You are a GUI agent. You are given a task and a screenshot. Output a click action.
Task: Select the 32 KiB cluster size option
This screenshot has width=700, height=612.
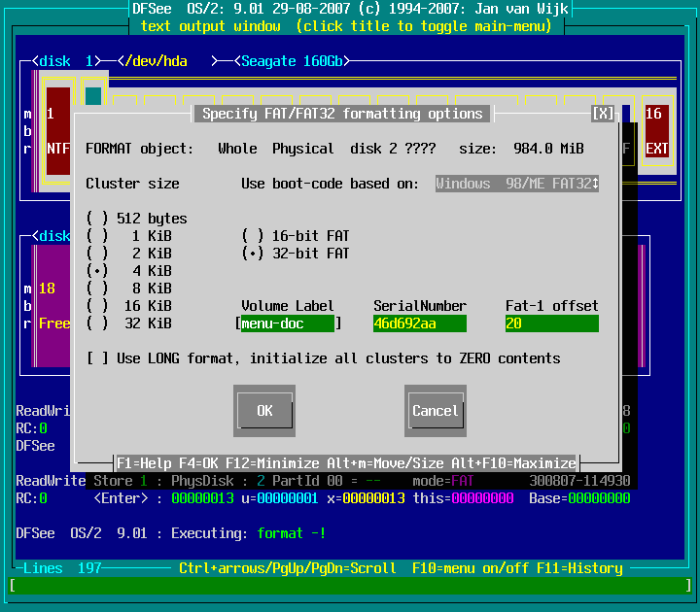97,323
